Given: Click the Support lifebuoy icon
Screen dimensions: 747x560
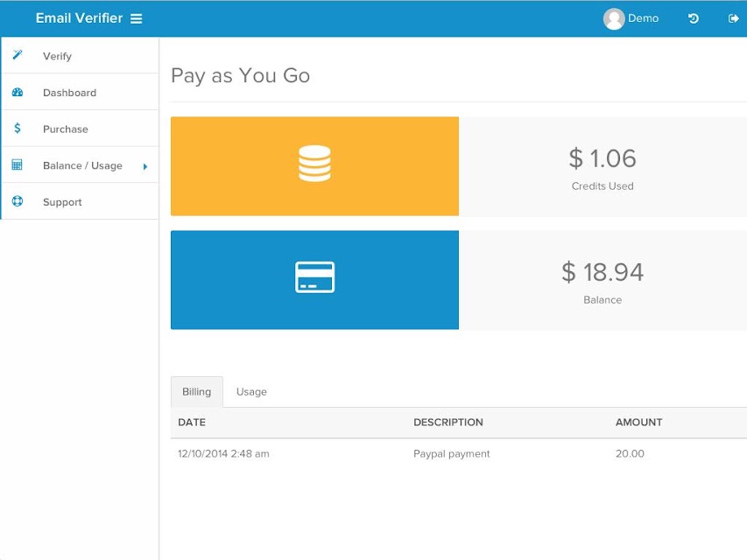Looking at the screenshot, I should coord(18,201).
